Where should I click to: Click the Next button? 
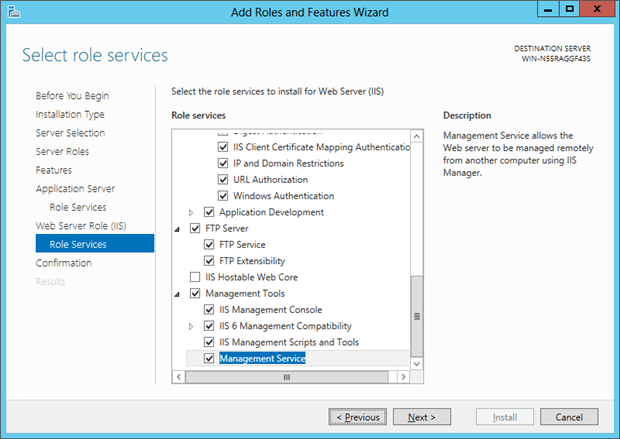point(422,417)
